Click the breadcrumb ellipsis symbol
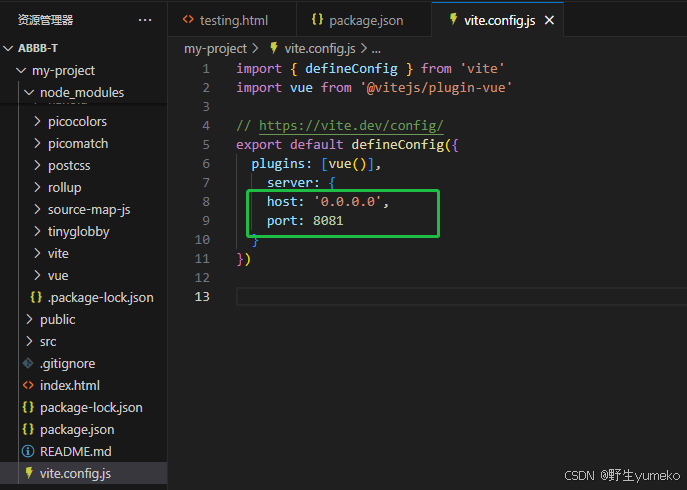This screenshot has height=490, width=687. (376, 50)
